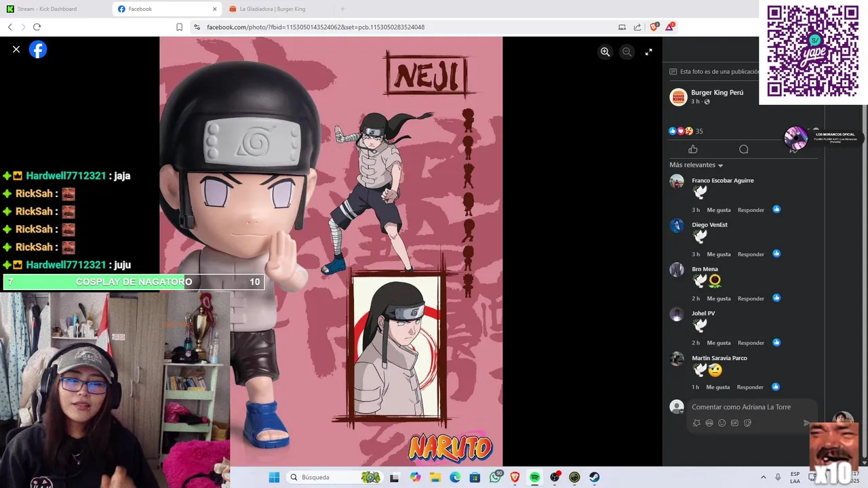868x488 pixels.
Task: Open WhatsApp from taskbar
Action: click(x=495, y=477)
